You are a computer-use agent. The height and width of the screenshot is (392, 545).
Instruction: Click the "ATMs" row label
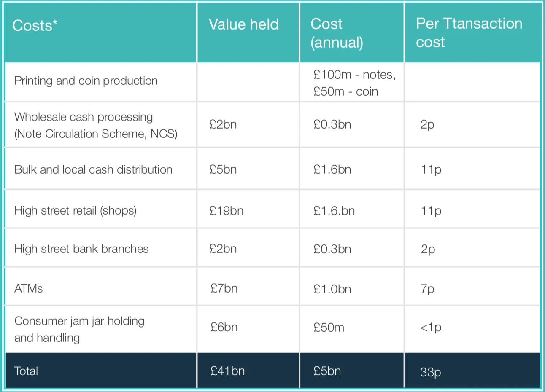point(29,288)
